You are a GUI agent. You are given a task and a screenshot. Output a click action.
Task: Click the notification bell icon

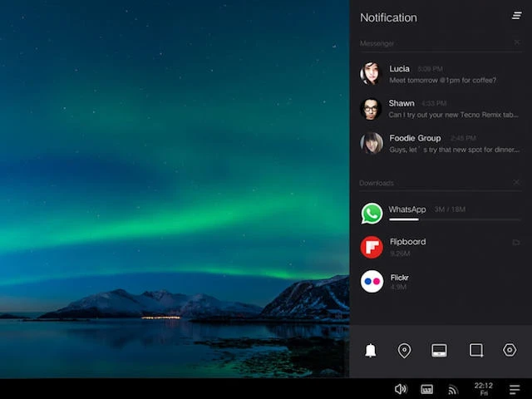371,351
